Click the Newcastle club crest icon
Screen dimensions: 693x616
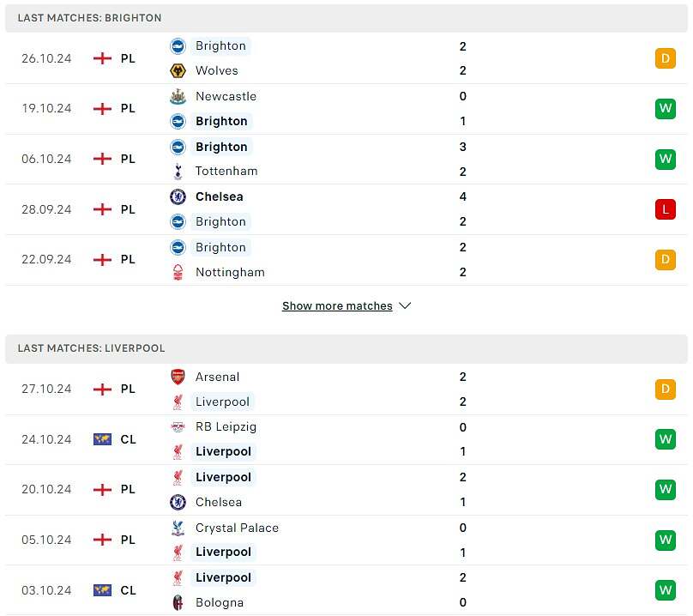point(178,96)
